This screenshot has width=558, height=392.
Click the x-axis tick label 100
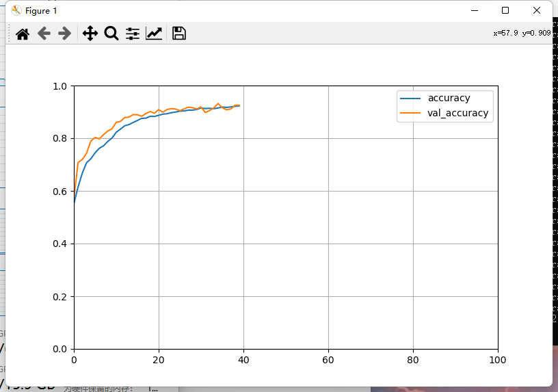498,360
